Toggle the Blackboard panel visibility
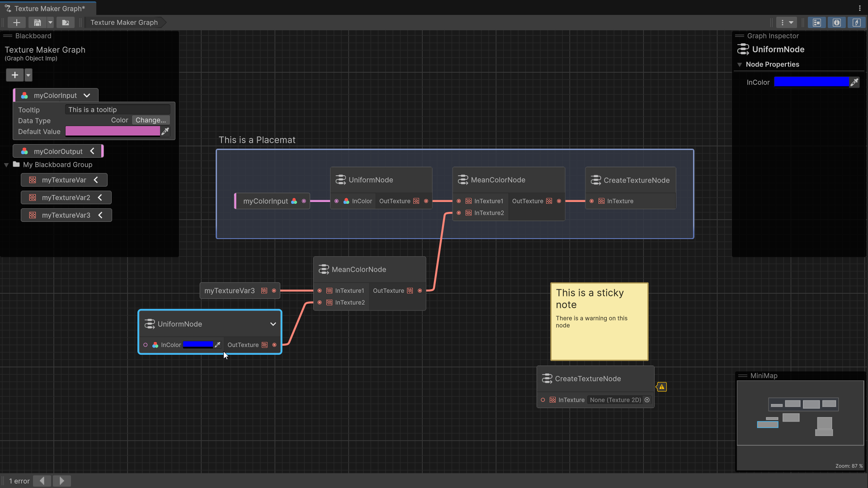This screenshot has height=488, width=868. point(817,22)
